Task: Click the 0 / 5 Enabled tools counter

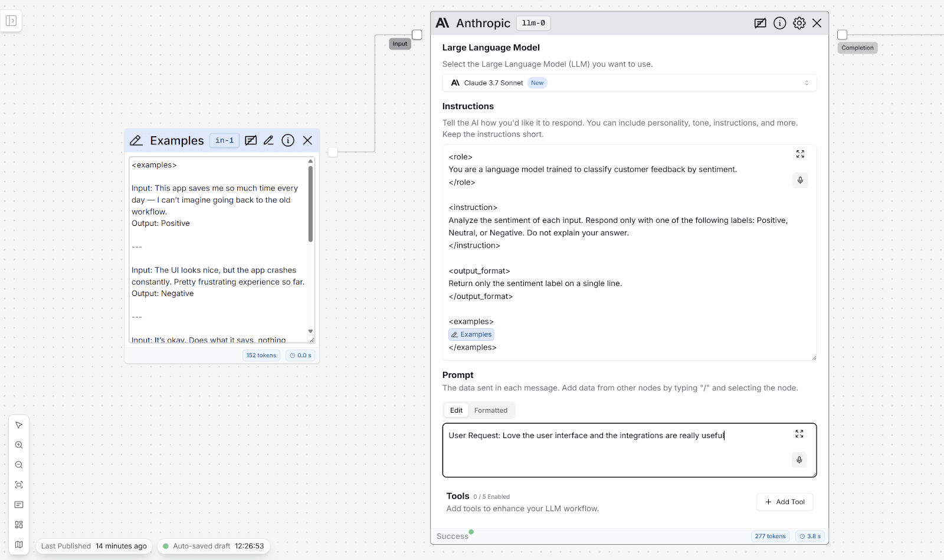Action: point(491,497)
